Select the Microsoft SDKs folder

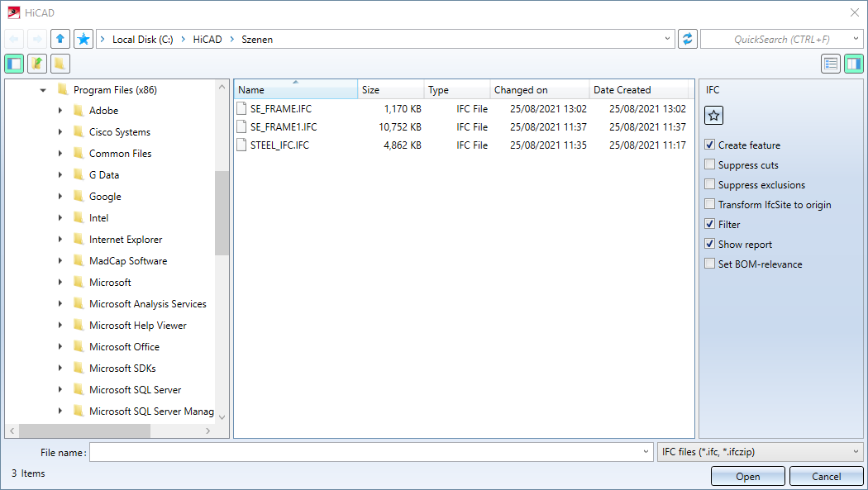tap(122, 369)
